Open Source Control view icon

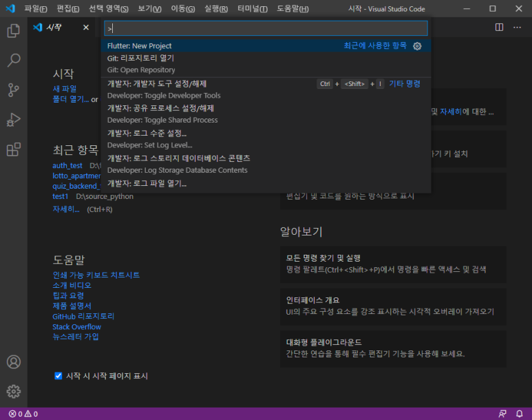[14, 90]
